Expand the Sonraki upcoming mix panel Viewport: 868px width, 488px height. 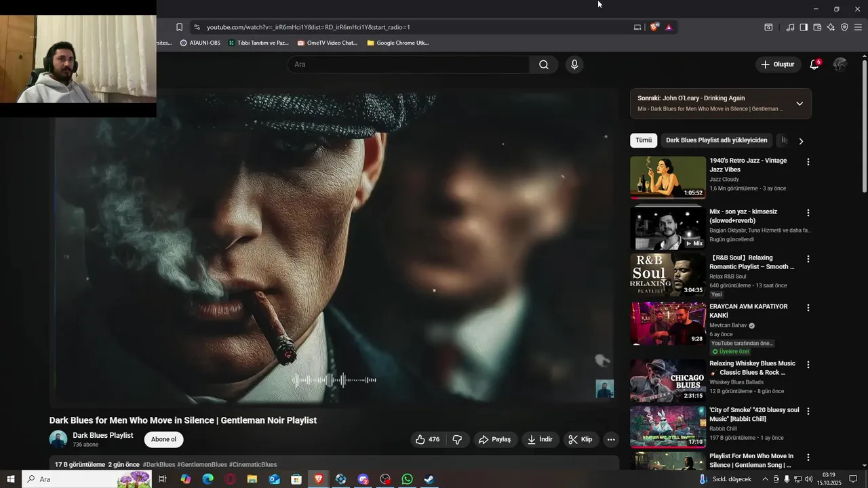pos(800,104)
